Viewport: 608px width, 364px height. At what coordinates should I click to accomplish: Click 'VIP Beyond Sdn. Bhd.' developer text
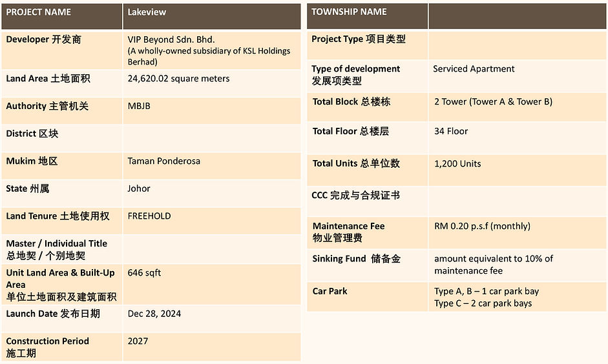(x=171, y=39)
